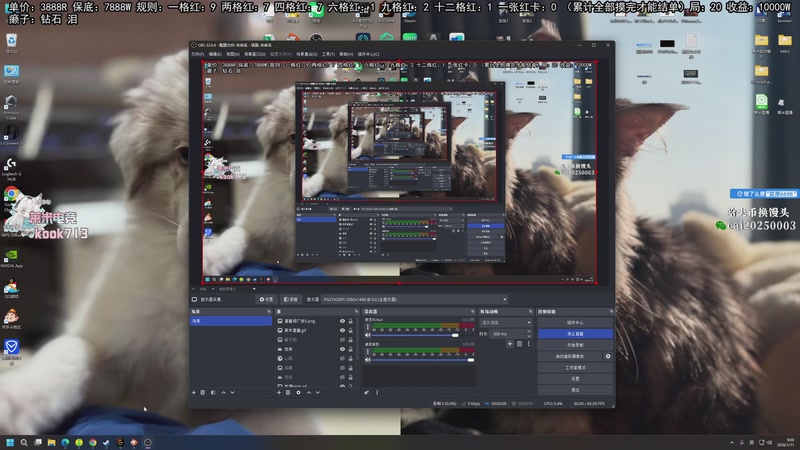Screen dimensions: 800x450
Task: Float the 转场动画 dock panel
Action: point(530,311)
